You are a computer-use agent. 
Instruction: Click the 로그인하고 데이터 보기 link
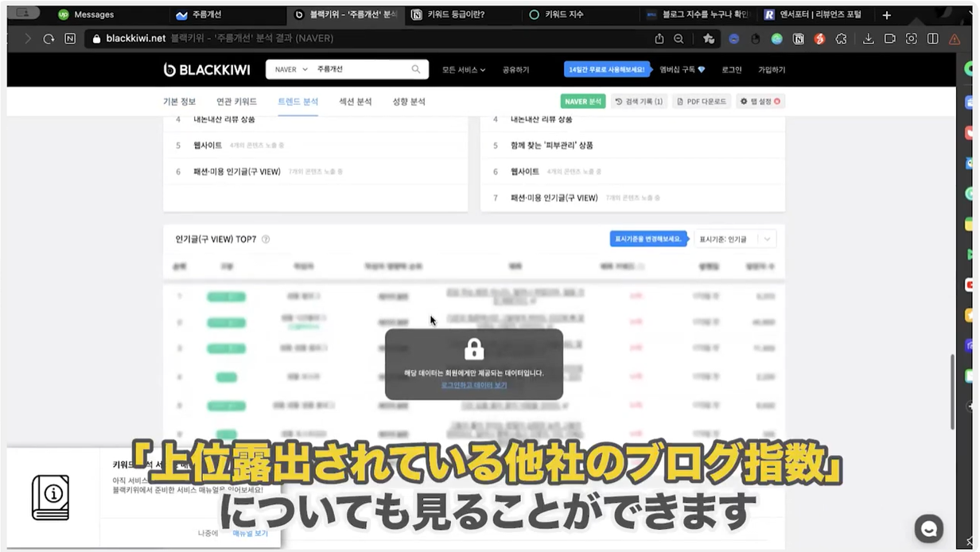[x=474, y=385]
